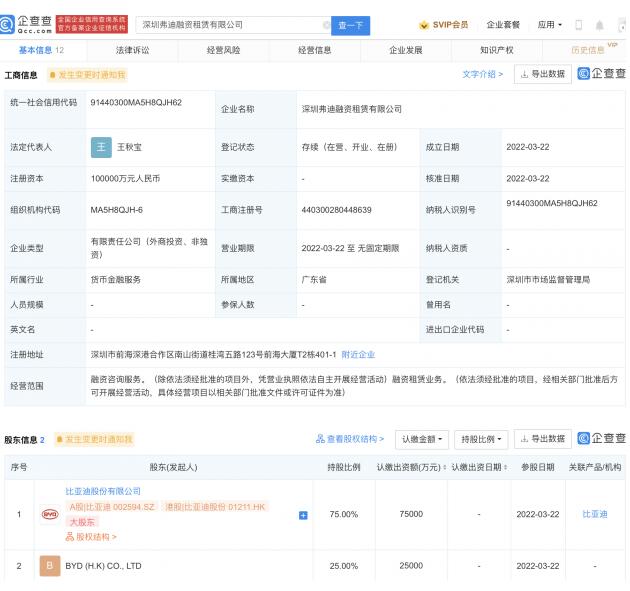Sort by 认缴出资日期 column header

point(479,467)
